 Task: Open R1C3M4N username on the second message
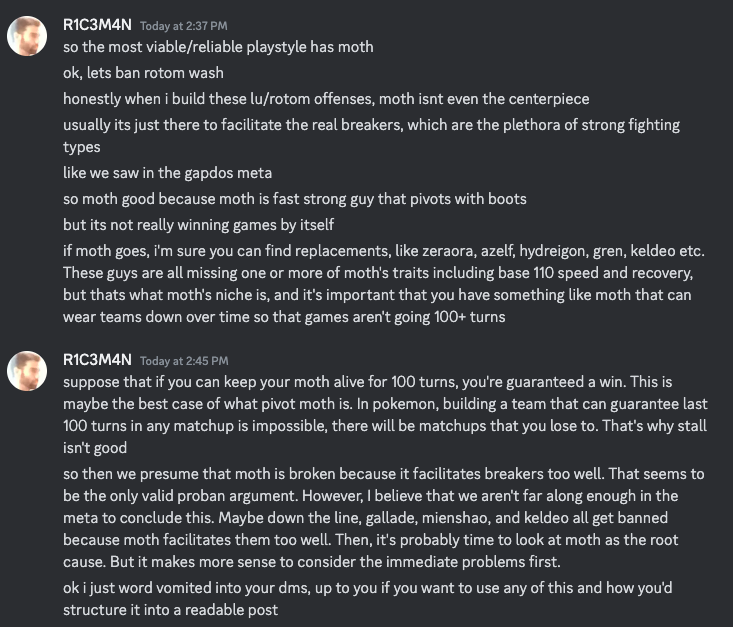[97, 360]
